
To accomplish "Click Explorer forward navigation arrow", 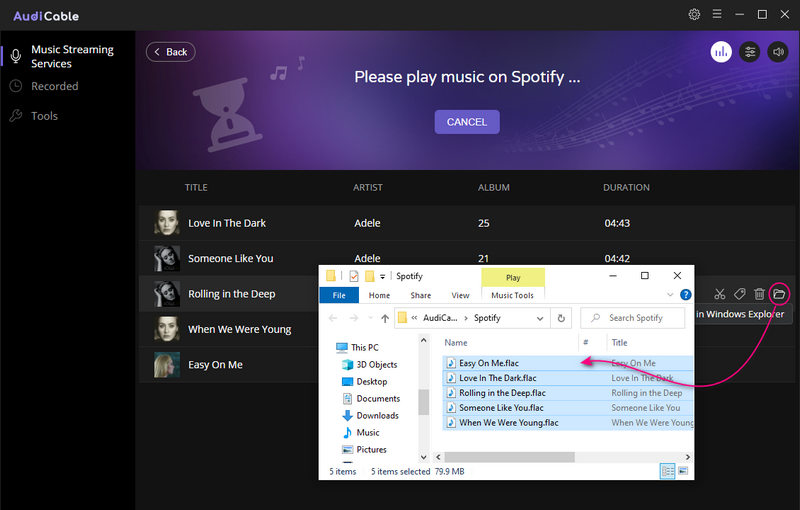I will 354,318.
